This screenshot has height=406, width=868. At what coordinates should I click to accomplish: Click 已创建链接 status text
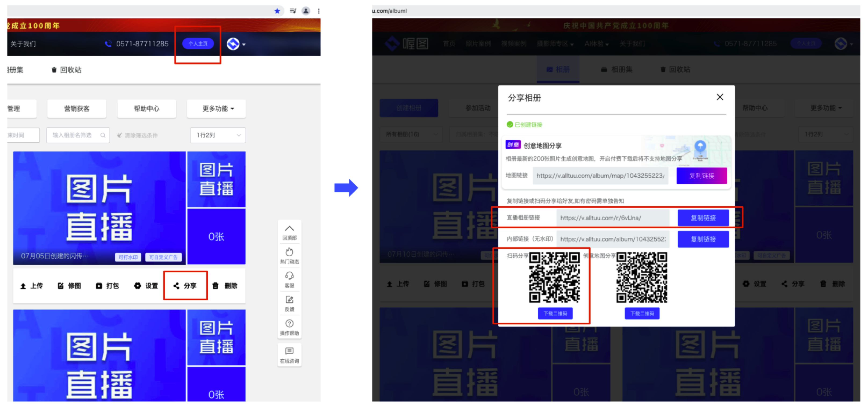tap(525, 125)
